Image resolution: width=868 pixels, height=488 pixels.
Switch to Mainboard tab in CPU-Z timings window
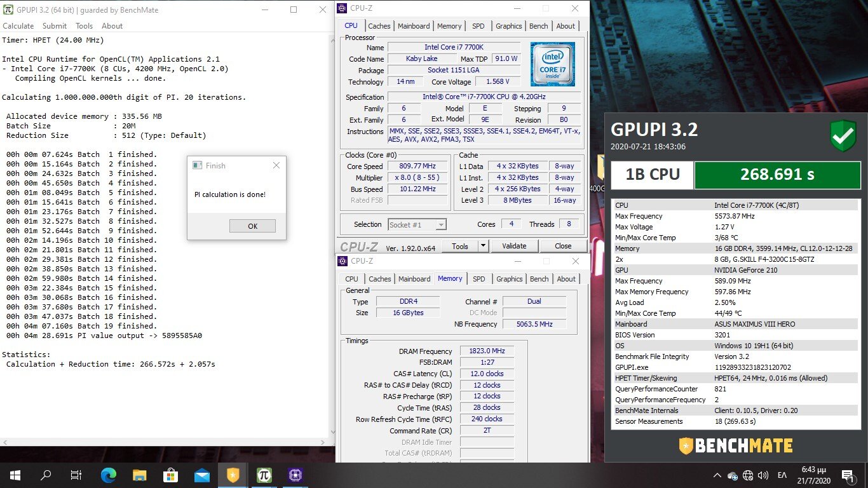(x=414, y=279)
